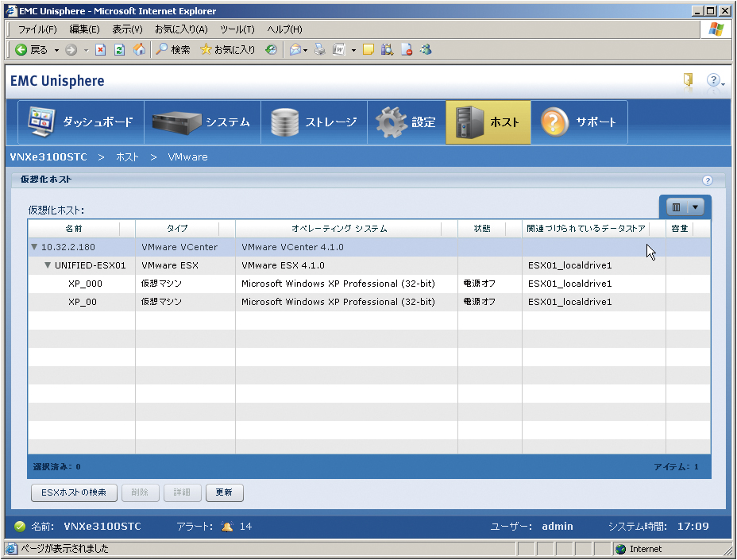Image resolution: width=737 pixels, height=560 pixels.
Task: Open the 編集(E) menu
Action: (85, 29)
